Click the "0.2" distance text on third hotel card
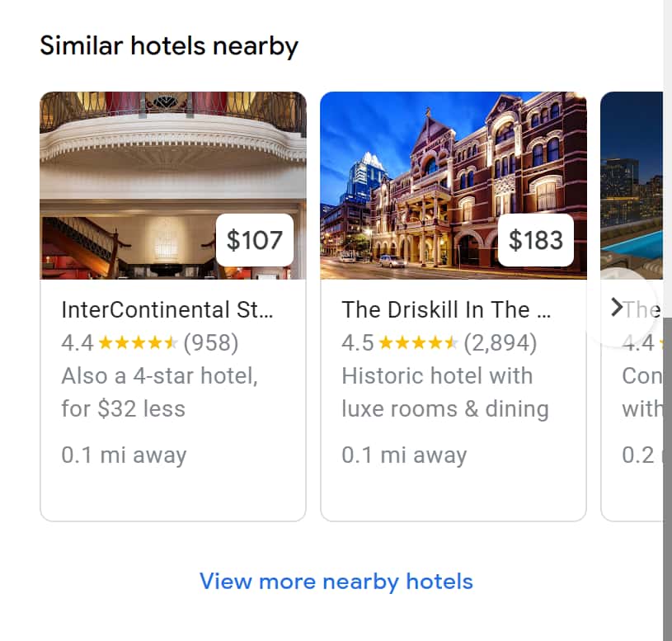This screenshot has height=641, width=672. (638, 455)
